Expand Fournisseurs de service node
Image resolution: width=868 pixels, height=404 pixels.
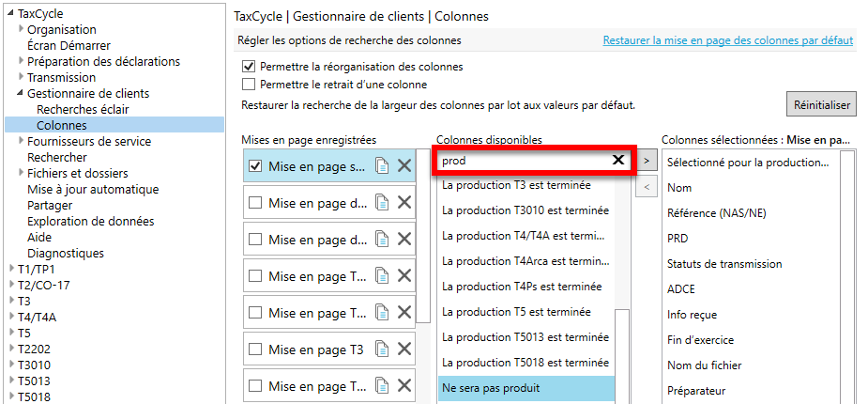coord(21,141)
